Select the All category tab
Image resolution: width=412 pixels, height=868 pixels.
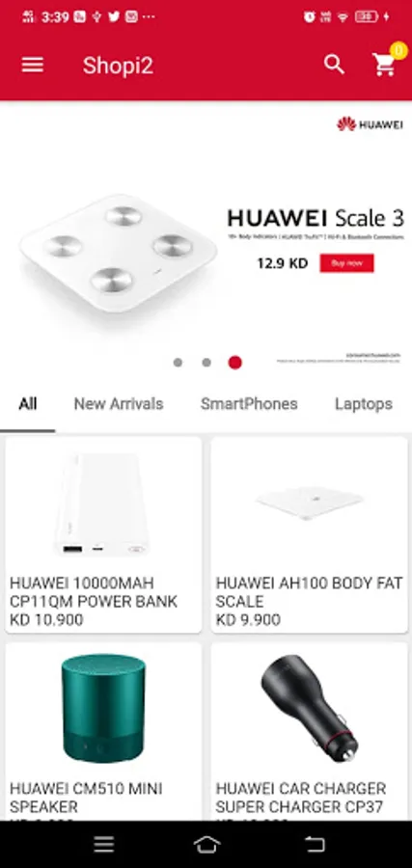pyautogui.click(x=28, y=404)
